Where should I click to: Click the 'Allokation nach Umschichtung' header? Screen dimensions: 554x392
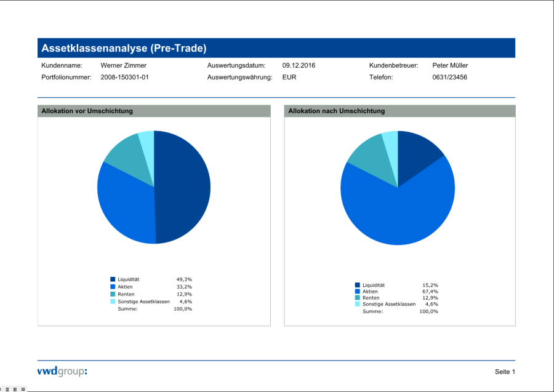pyautogui.click(x=337, y=111)
